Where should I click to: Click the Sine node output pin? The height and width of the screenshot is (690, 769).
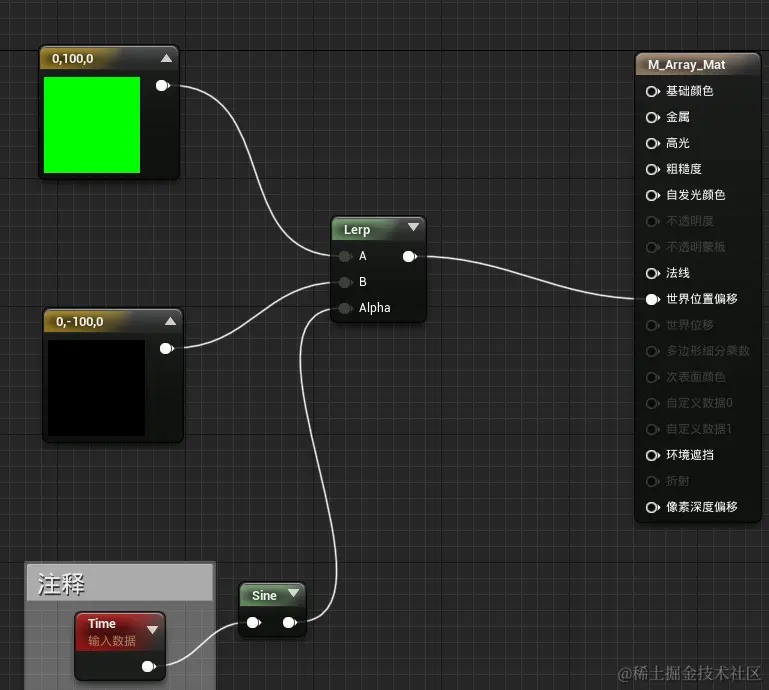tap(290, 623)
